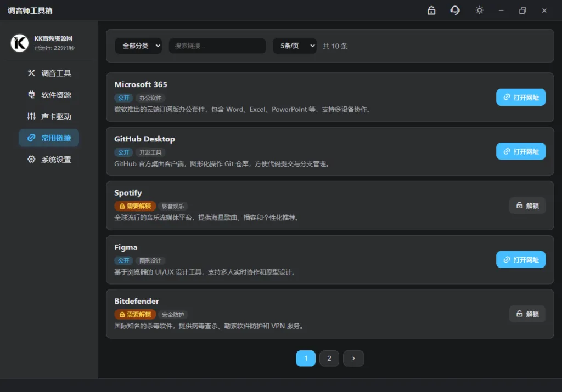Image resolution: width=562 pixels, height=392 pixels.
Task: Click the 共 10 条 count label
Action: (335, 46)
